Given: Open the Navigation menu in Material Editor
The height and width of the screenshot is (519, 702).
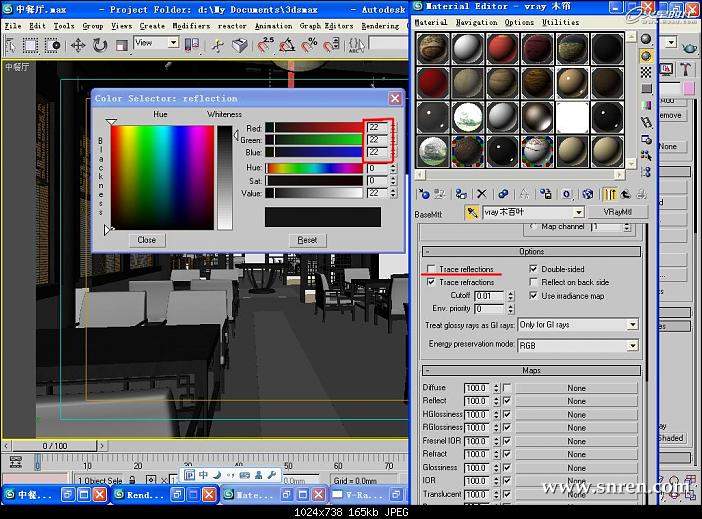Looking at the screenshot, I should pyautogui.click(x=476, y=21).
